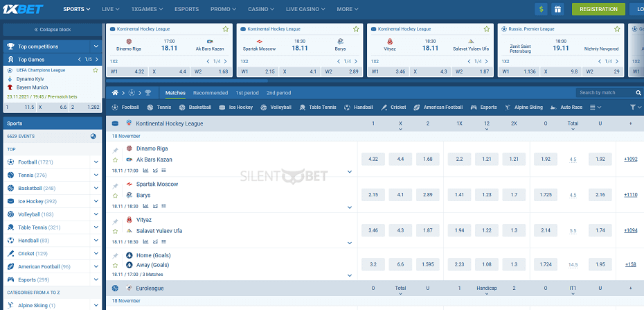This screenshot has width=644, height=310.
Task: Star the Home (Goals) match row
Action: 116,265
